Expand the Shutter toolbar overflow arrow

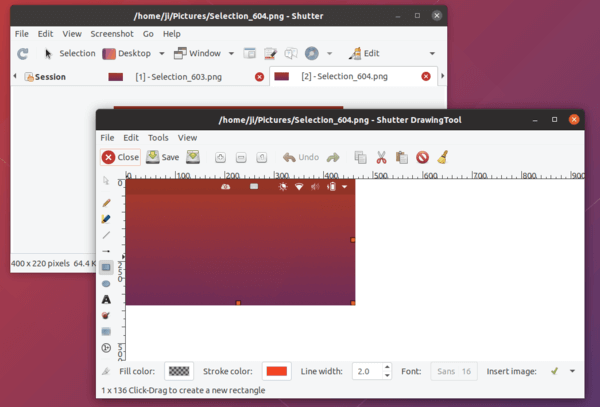432,54
